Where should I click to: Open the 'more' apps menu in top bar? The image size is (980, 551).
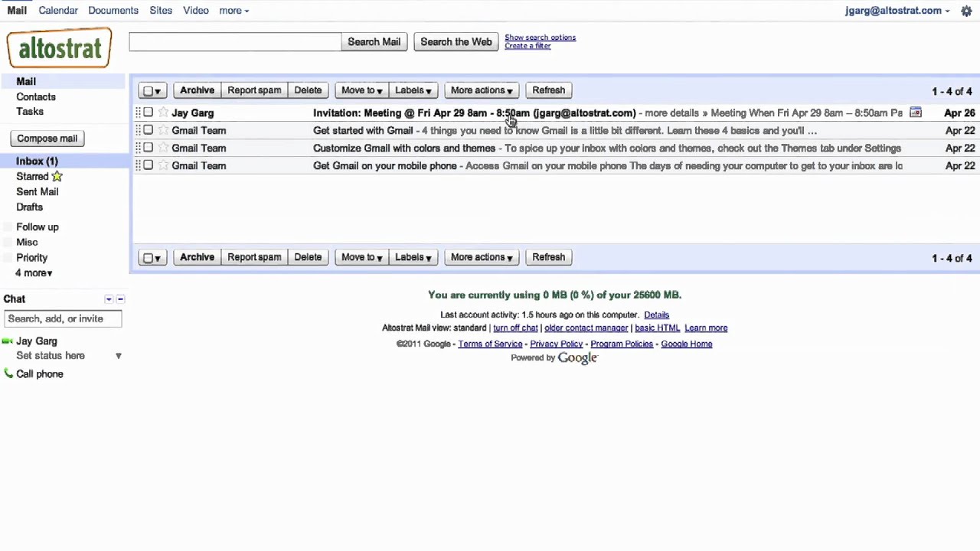pos(234,11)
